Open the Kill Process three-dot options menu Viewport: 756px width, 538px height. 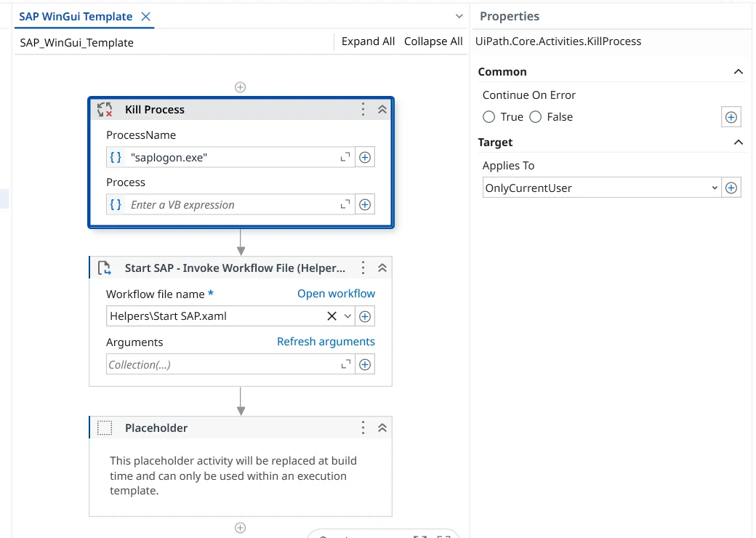point(363,110)
